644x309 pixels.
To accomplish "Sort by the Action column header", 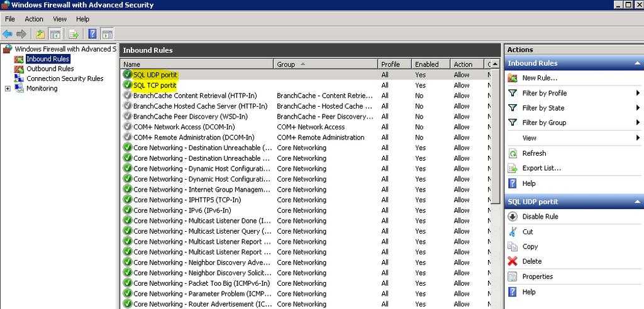I will 467,65.
